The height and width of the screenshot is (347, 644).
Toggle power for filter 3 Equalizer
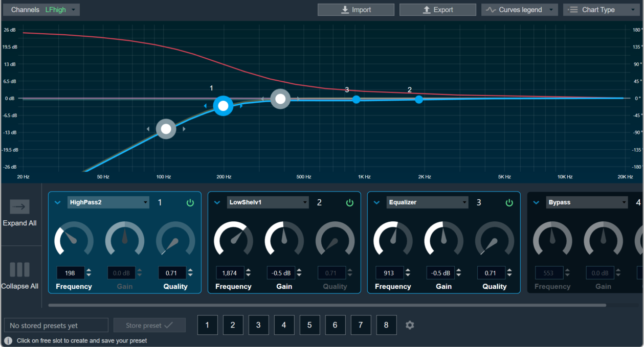tap(509, 203)
